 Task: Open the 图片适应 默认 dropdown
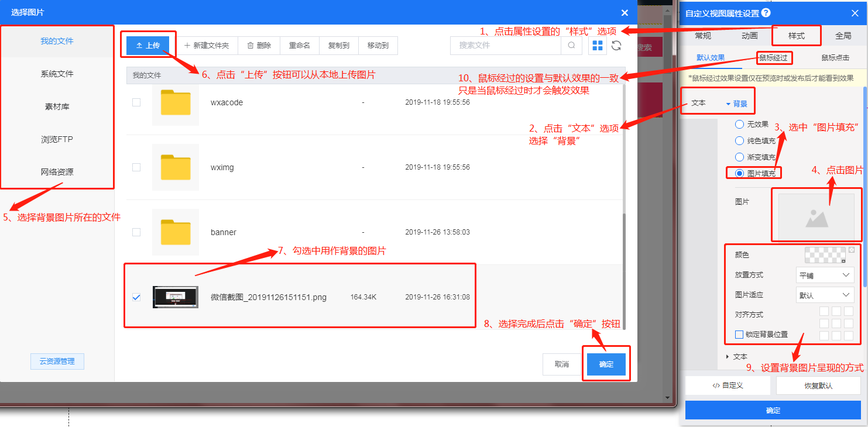pos(824,295)
